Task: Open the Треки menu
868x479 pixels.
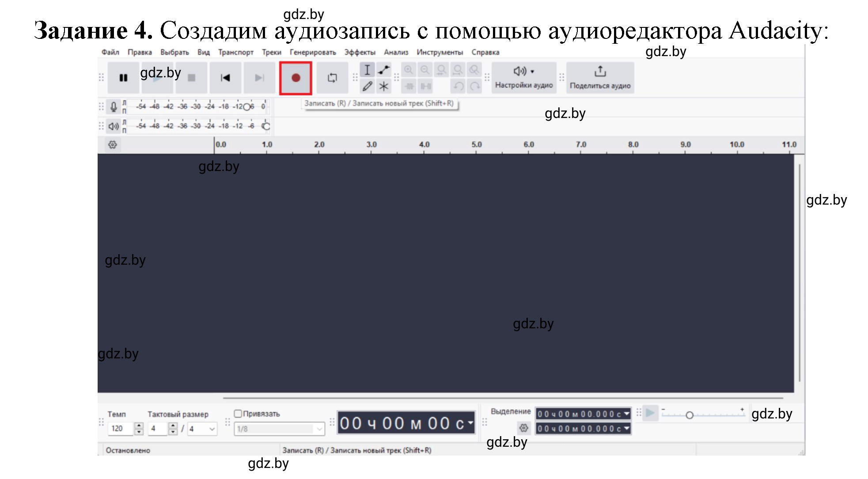Action: [271, 52]
